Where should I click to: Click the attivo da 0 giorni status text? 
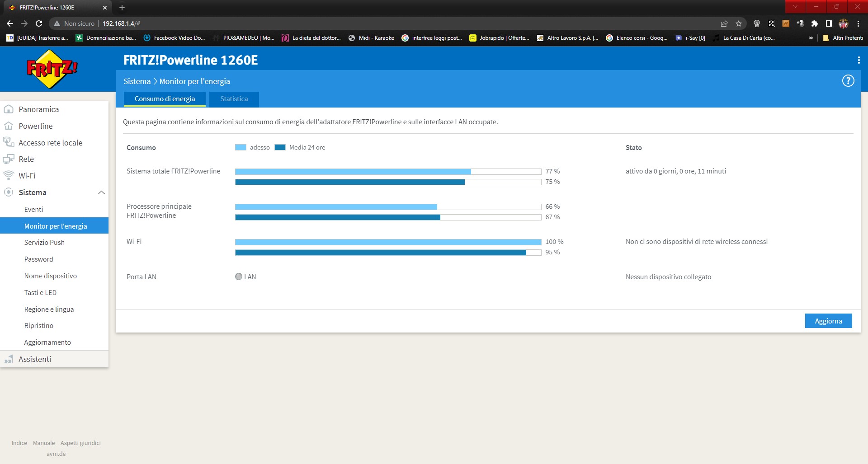coord(676,171)
